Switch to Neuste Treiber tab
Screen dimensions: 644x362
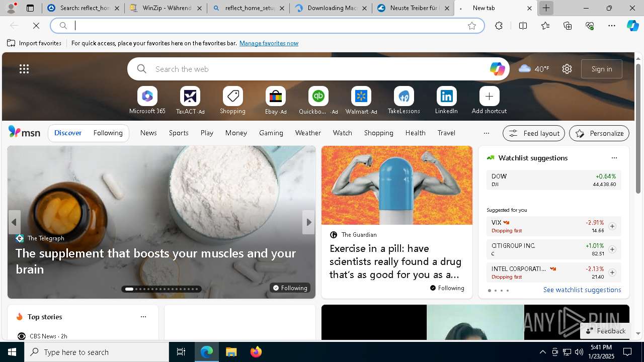tap(414, 8)
